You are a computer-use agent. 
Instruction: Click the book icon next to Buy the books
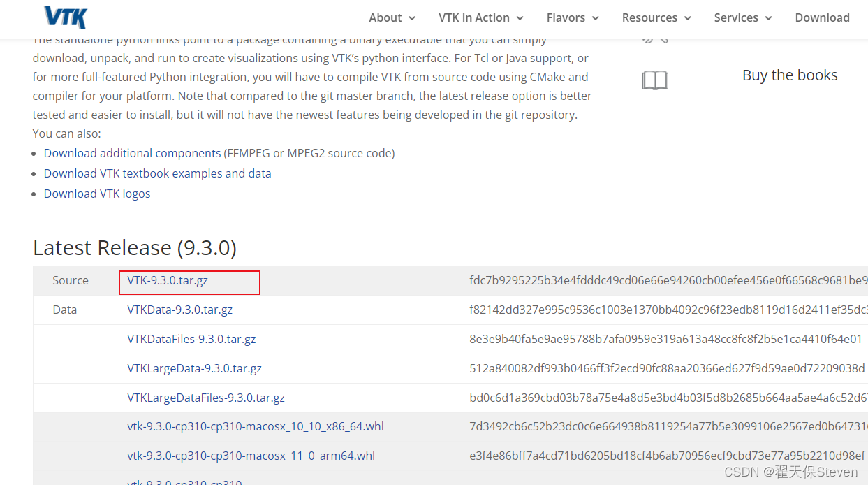655,80
